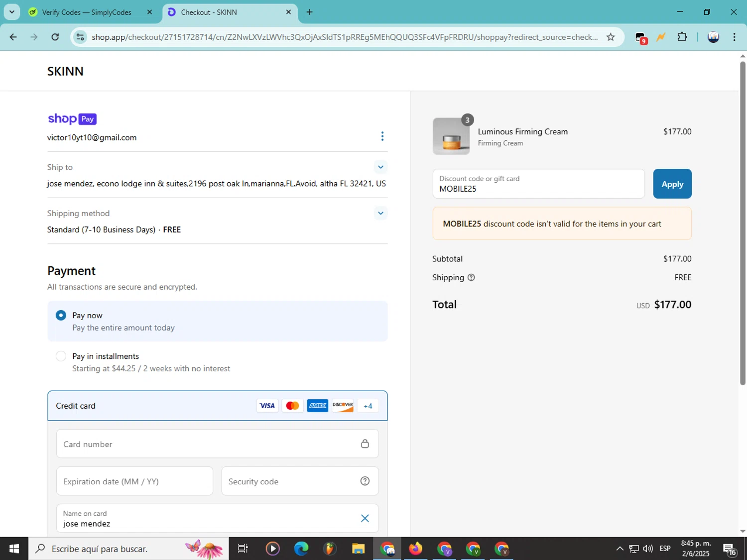747x560 pixels.
Task: Focus the Security code field
Action: tap(300, 481)
